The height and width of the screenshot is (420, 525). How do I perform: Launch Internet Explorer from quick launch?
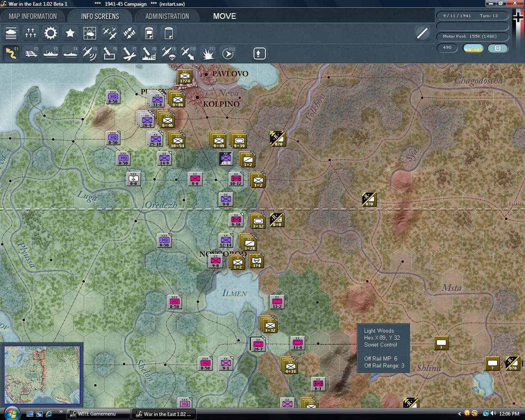49,414
